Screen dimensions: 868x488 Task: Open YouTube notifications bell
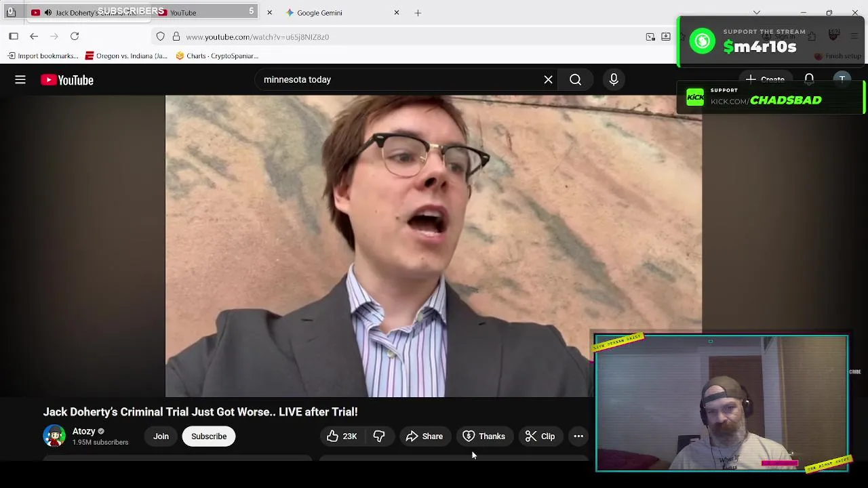point(809,79)
